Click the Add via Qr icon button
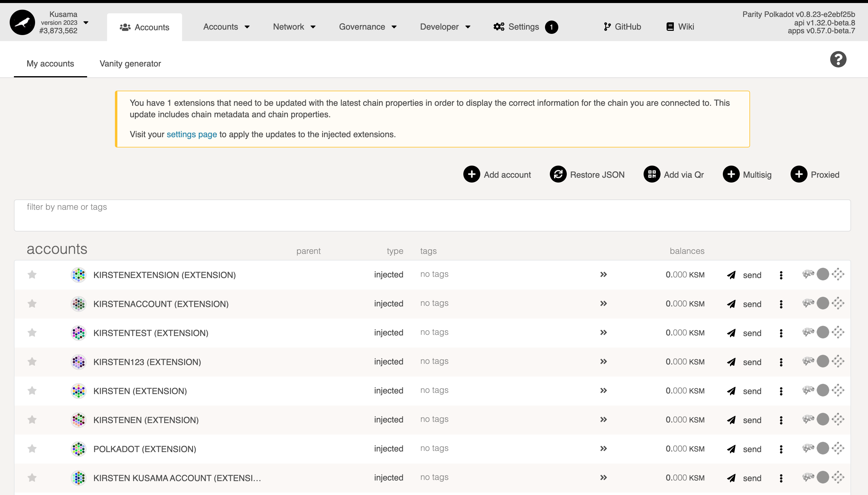Viewport: 868px width, 495px height. coord(651,175)
